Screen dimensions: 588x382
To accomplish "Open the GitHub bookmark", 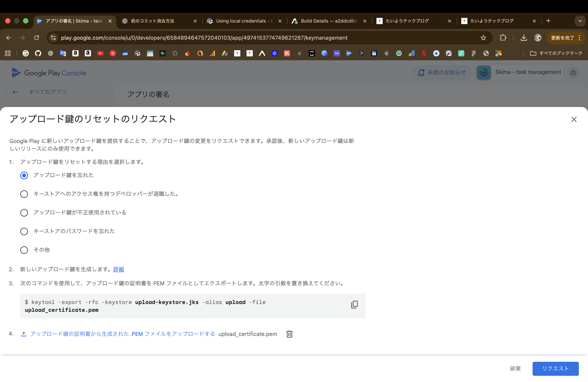I will click(38, 53).
